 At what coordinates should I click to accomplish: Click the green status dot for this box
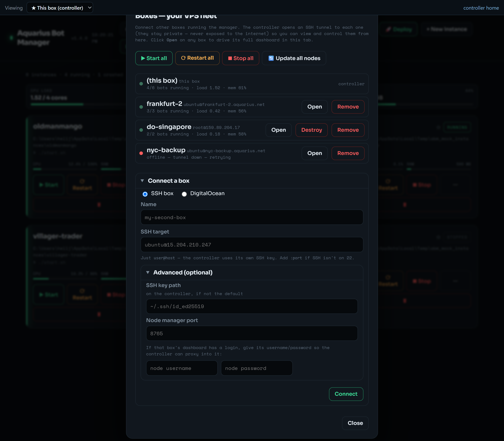141,84
